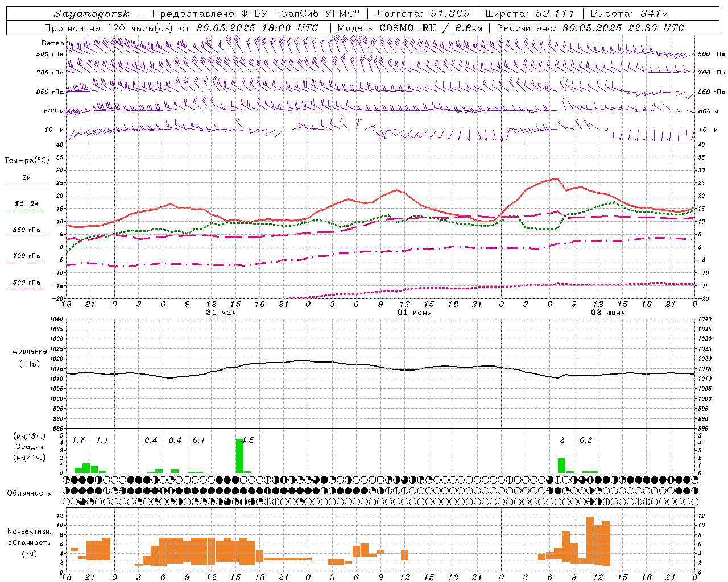728x582 pixels.
Task: Click 'Прогноз на 120 часа(ов)' forecast text
Action: (x=110, y=28)
